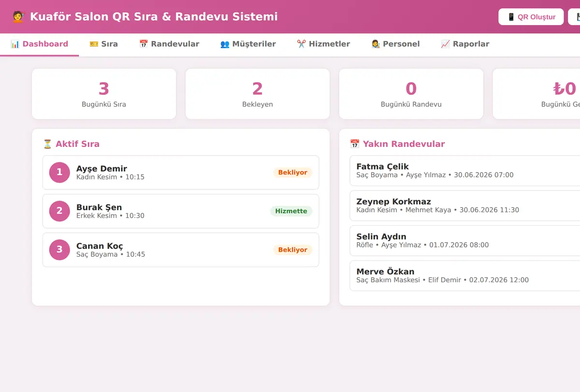Image resolution: width=580 pixels, height=392 pixels.
Task: Click the "01.07.2026 08:00" appointment details line
Action: [x=423, y=245]
